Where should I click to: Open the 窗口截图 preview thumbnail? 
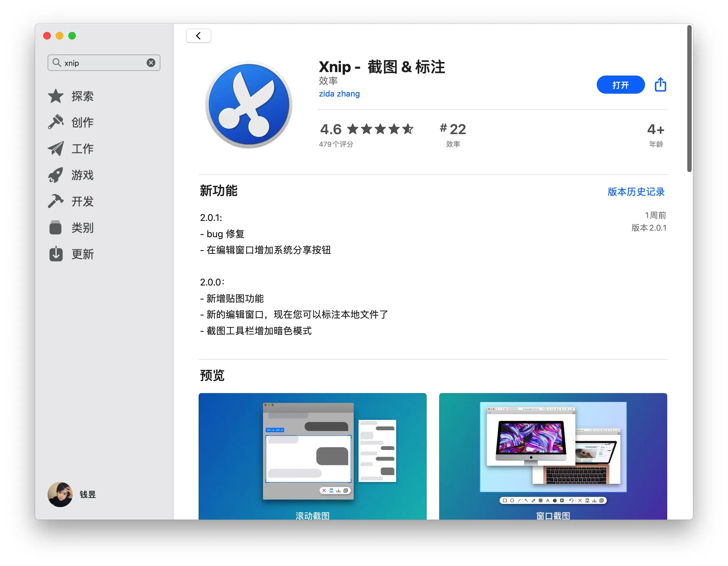click(553, 456)
